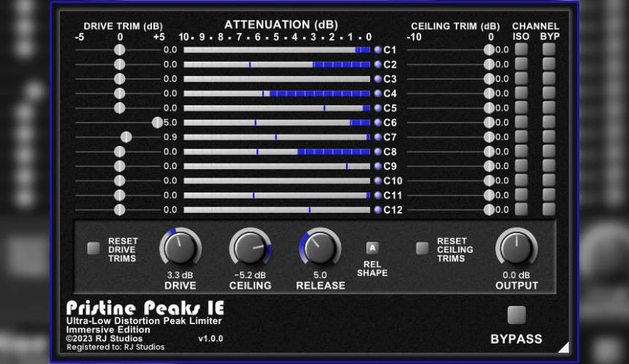Click the drive value 3.3 dB
This screenshot has width=629, height=364.
coord(180,275)
